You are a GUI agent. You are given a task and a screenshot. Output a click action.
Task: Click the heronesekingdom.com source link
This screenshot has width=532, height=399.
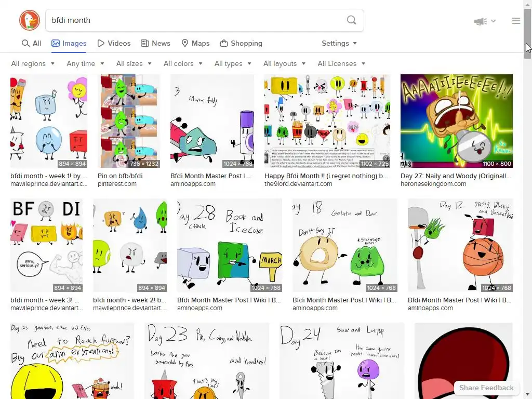pos(433,184)
